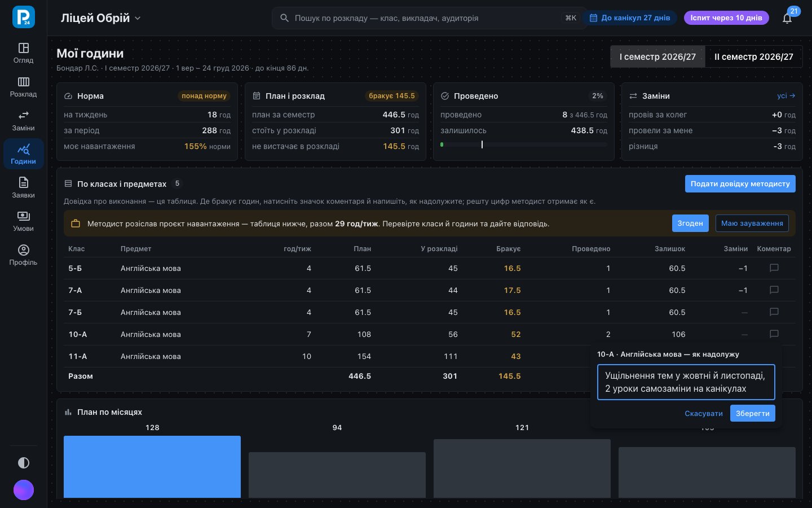
Task: Open comment icon for 7-А row
Action: (x=774, y=290)
